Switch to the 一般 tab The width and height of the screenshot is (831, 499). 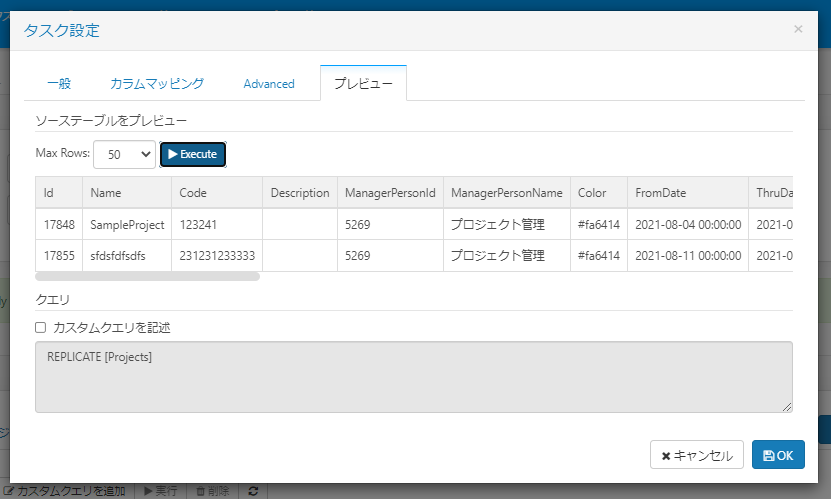pos(59,84)
